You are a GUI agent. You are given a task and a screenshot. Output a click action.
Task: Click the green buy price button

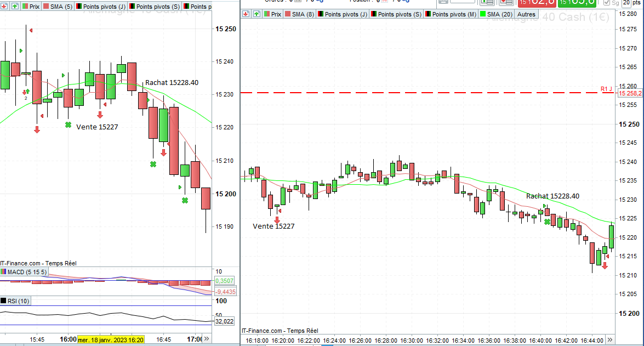point(577,3)
